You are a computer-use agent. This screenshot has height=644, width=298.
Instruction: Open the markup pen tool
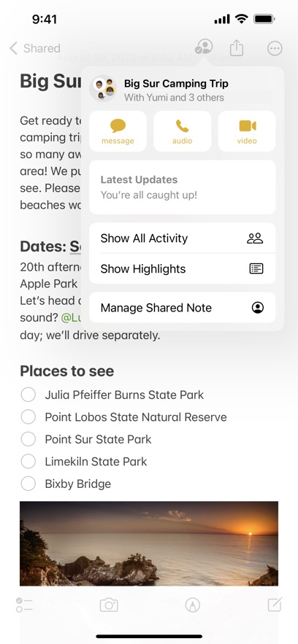[192, 605]
